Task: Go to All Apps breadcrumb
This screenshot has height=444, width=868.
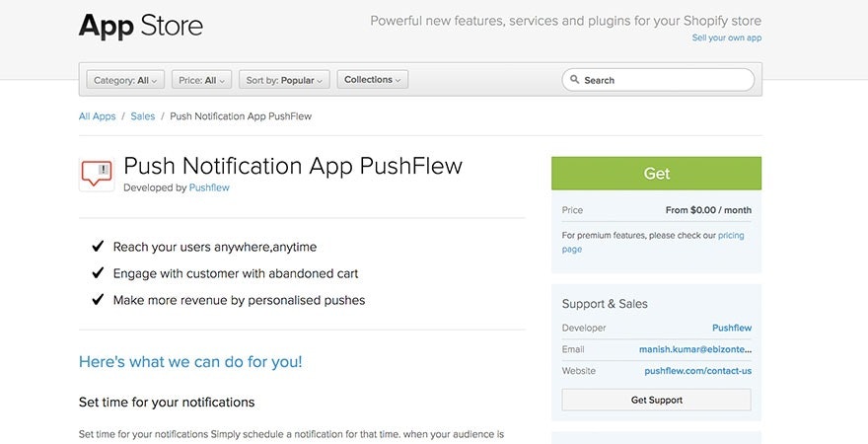Action: click(97, 116)
